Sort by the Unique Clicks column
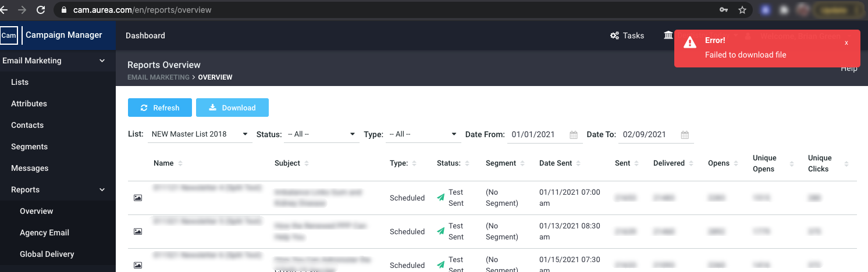 click(x=828, y=163)
